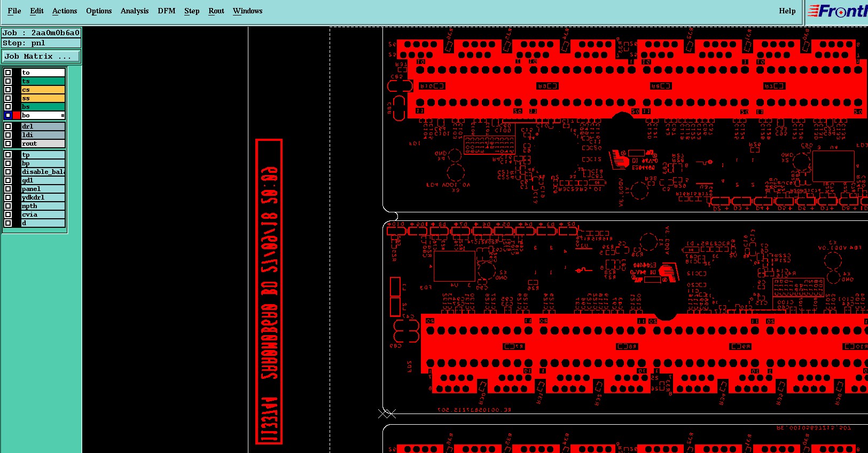Select layer name 'tp'
868x453 pixels.
click(43, 155)
